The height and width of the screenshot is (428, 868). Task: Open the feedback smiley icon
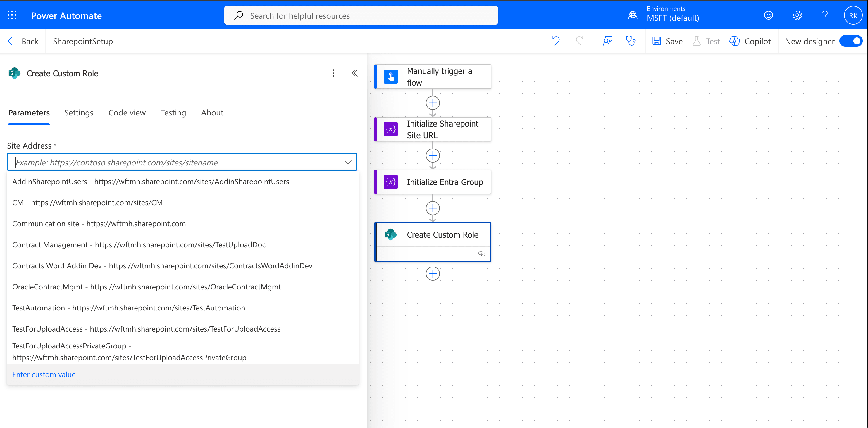(768, 15)
